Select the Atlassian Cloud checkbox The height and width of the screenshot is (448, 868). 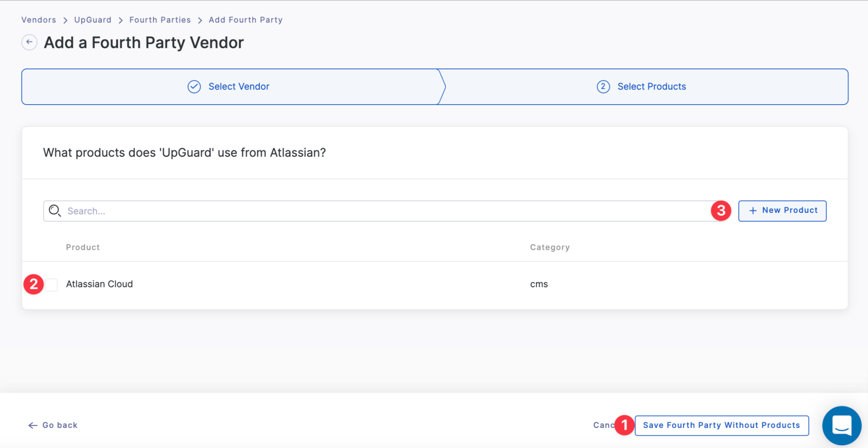click(x=51, y=284)
